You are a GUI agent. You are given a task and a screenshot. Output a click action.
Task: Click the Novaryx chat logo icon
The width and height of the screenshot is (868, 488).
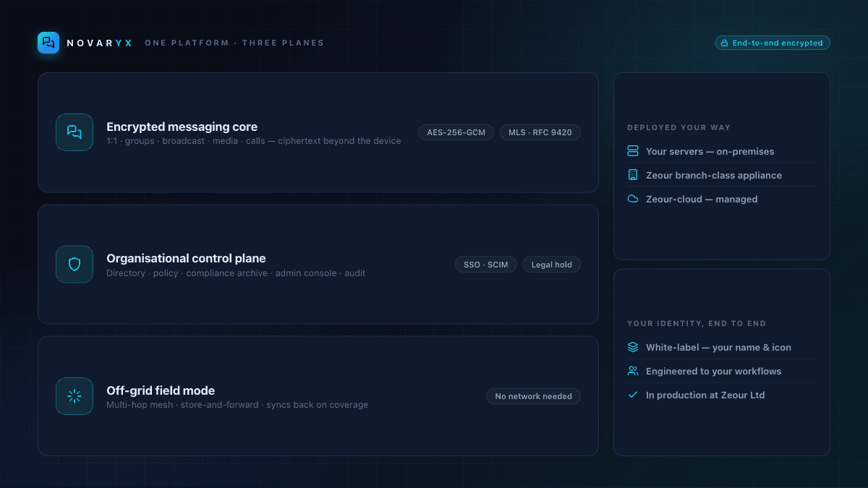[x=48, y=43]
